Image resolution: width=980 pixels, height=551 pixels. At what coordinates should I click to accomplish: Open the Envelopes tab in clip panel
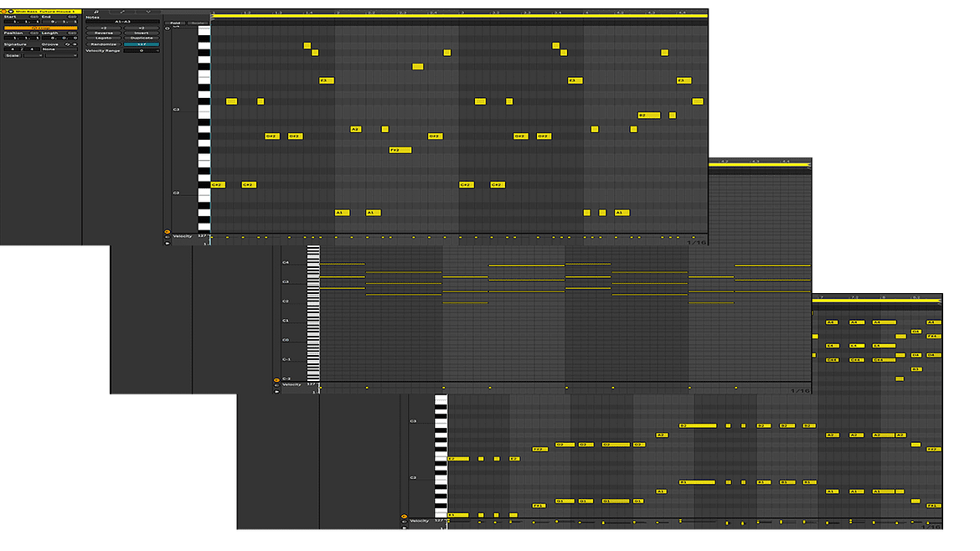coord(122,12)
